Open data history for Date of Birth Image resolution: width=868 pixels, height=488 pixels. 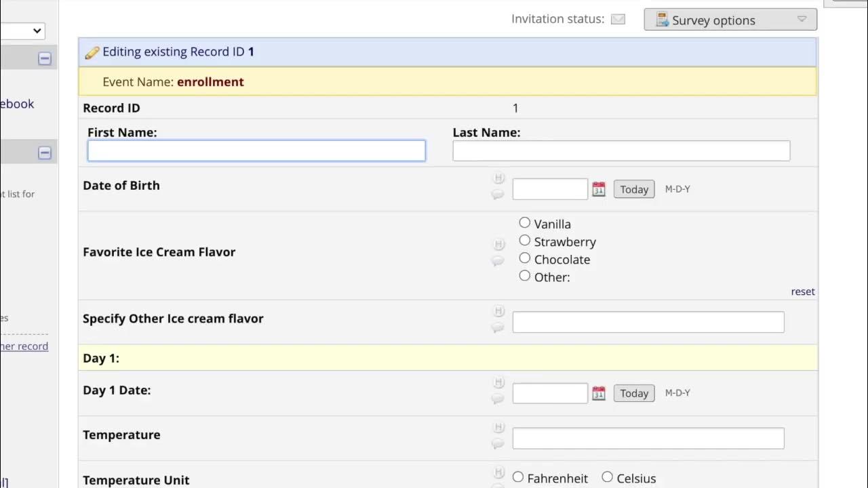[498, 179]
